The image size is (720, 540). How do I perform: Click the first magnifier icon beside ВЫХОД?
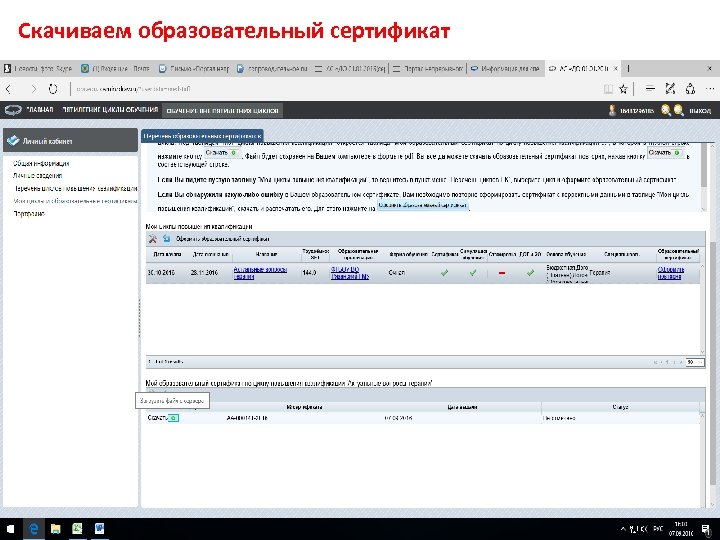point(665,110)
